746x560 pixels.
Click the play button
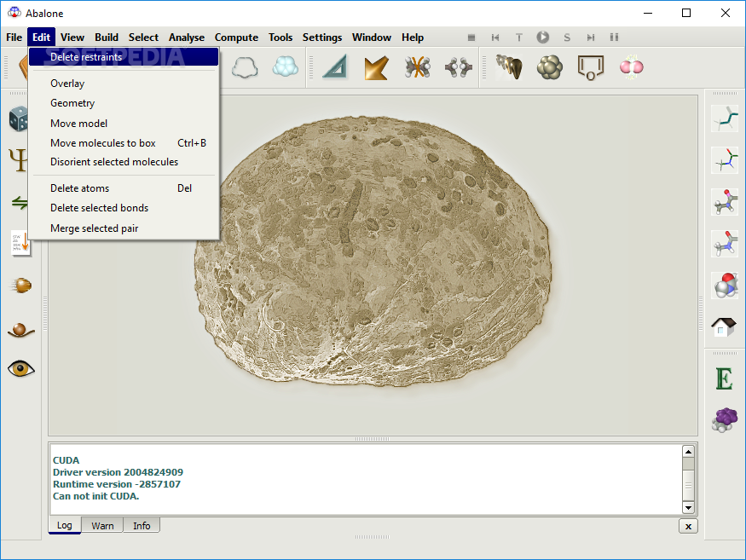[543, 38]
